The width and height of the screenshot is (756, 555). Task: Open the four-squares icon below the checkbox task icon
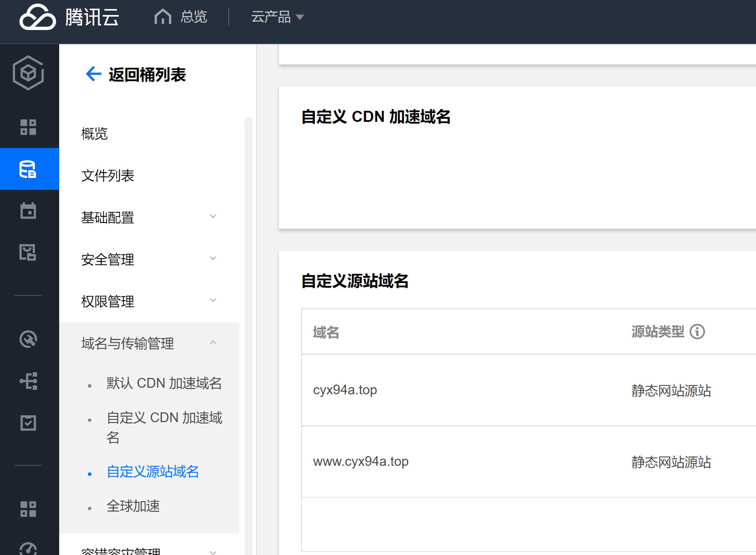coord(28,509)
